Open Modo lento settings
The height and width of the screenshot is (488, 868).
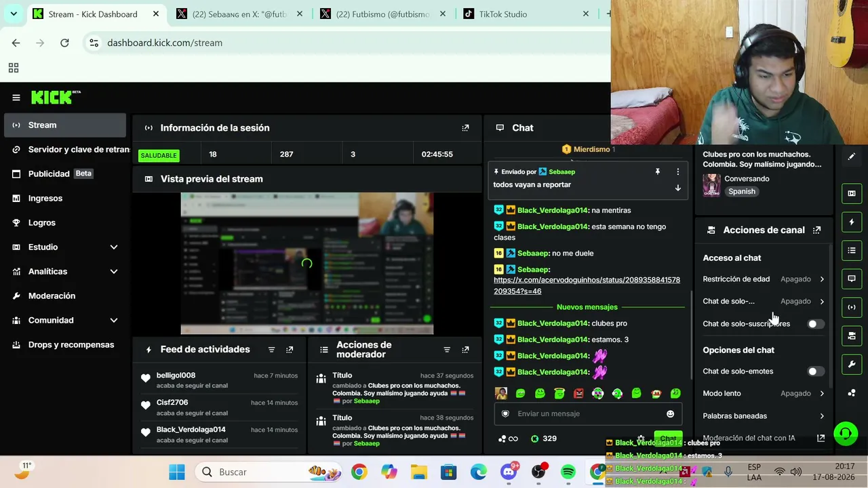tap(764, 393)
